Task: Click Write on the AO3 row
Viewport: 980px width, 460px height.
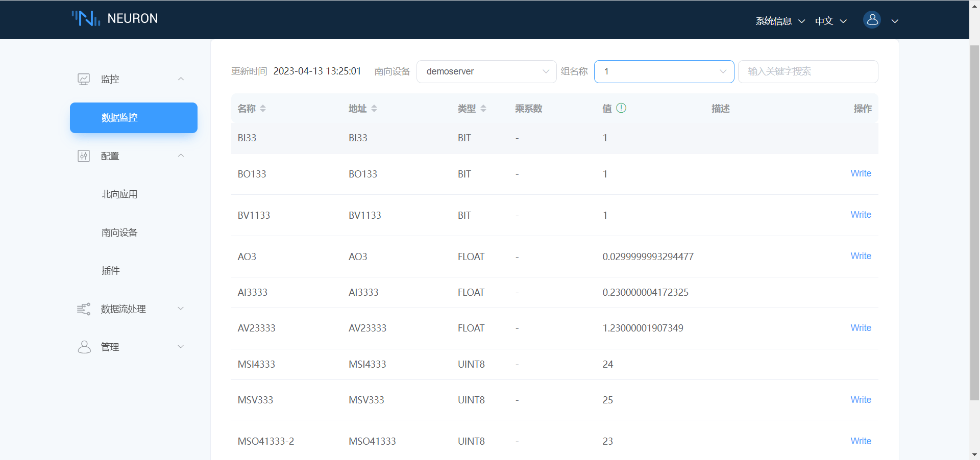Action: [x=860, y=255]
